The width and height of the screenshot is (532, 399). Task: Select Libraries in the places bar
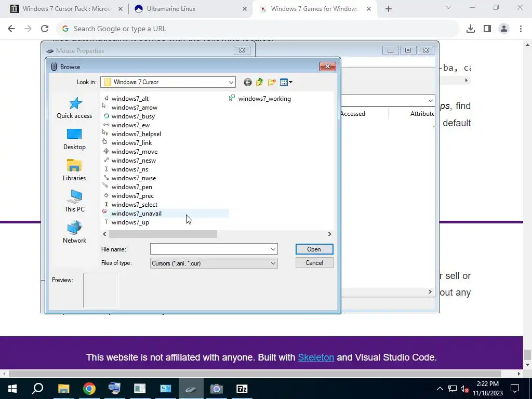(74, 170)
